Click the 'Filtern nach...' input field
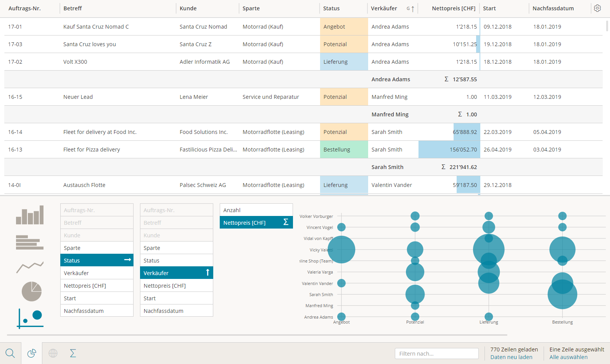 (436, 354)
